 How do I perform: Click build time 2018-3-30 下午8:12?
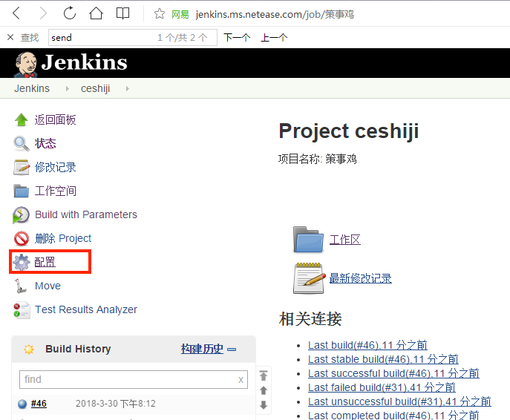pos(116,404)
